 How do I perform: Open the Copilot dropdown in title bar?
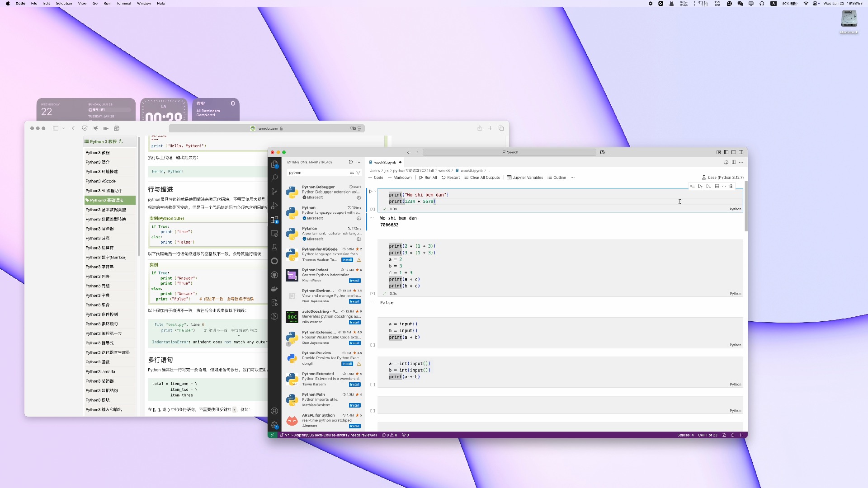(604, 152)
